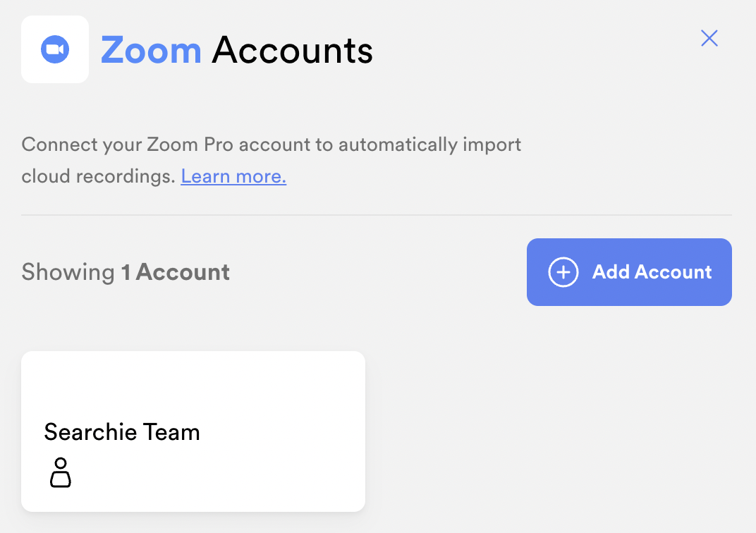Open the Learn more link
Image resolution: width=756 pixels, height=533 pixels.
pos(233,176)
